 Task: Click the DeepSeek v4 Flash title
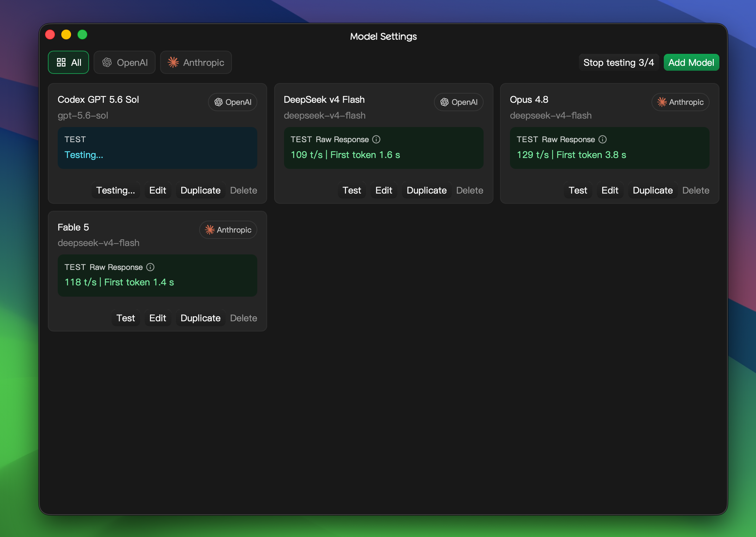point(324,100)
